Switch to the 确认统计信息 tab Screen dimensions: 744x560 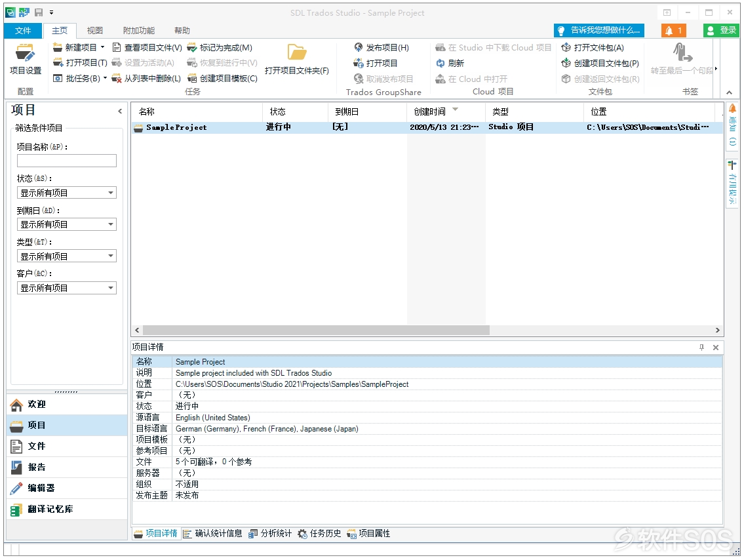[x=213, y=533]
